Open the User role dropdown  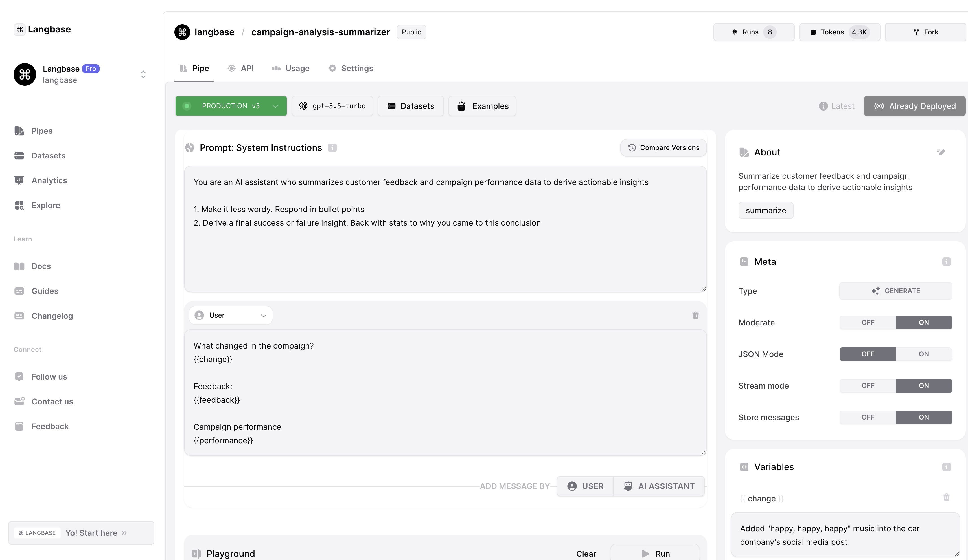pos(231,315)
